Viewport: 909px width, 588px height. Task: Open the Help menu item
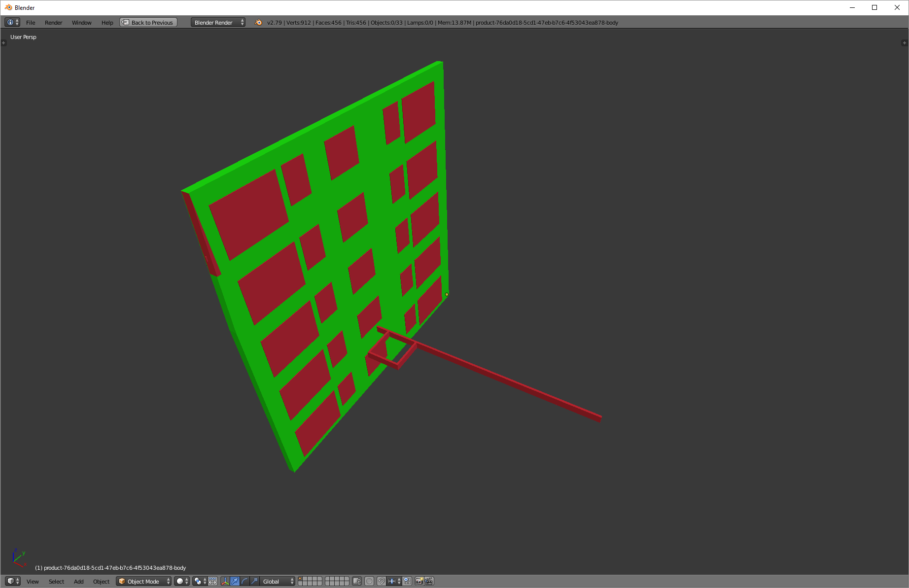pyautogui.click(x=107, y=22)
